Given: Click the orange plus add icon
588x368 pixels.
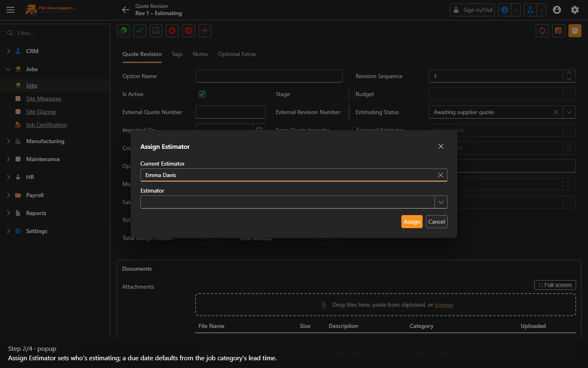Looking at the screenshot, I should [x=205, y=31].
